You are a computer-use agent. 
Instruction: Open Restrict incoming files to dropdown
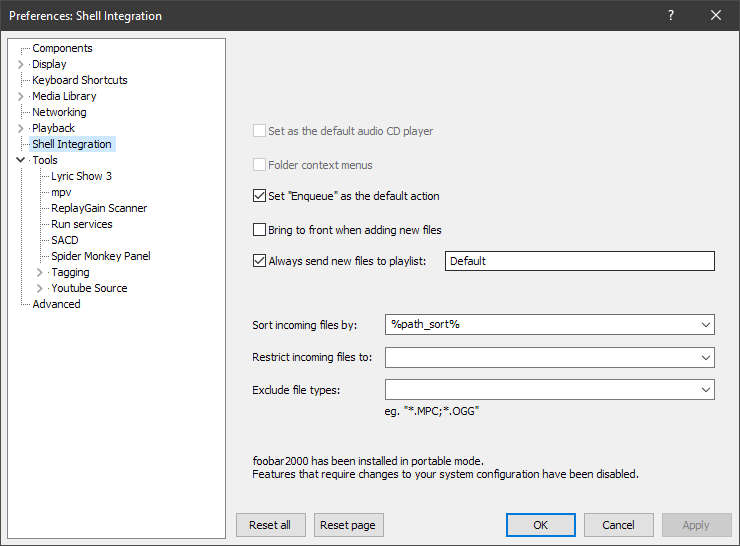pyautogui.click(x=706, y=357)
